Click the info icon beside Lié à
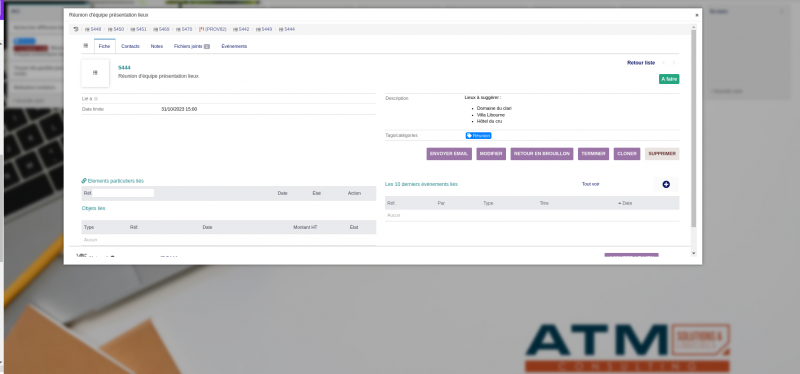 pos(96,99)
